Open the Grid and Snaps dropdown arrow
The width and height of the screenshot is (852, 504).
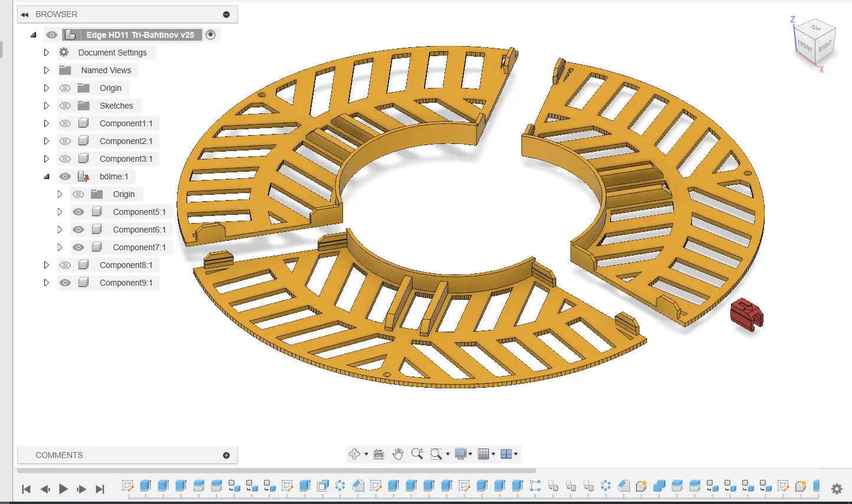(x=494, y=454)
